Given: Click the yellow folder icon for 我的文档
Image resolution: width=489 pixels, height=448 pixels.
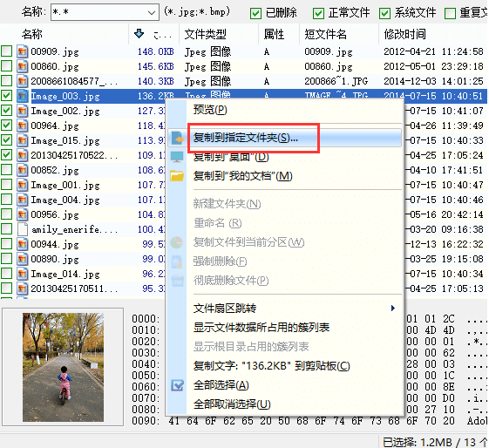Looking at the screenshot, I should coord(177,176).
